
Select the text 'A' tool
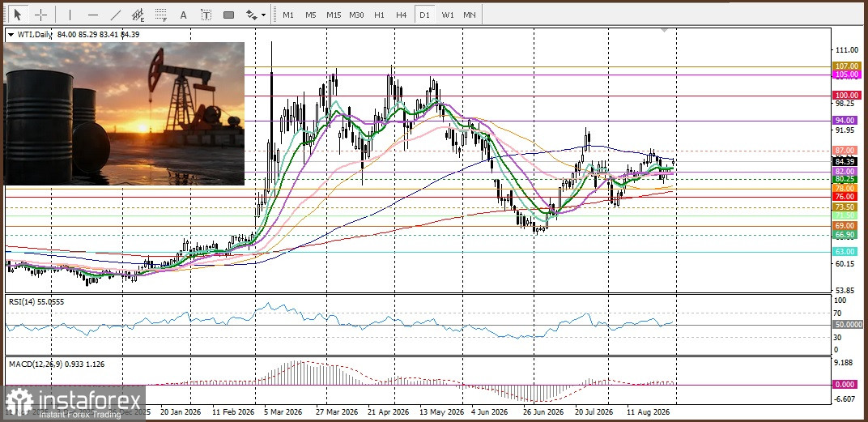(x=183, y=15)
